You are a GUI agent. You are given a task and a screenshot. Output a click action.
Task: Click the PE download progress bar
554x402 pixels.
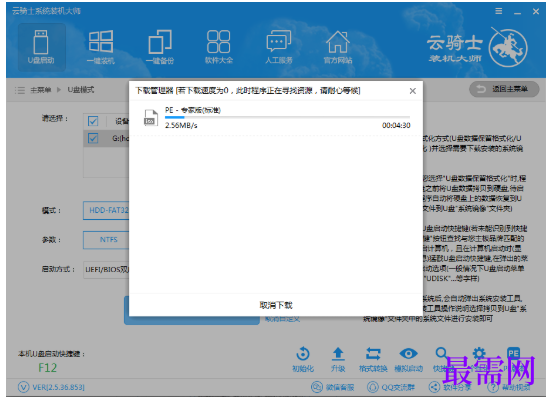coord(287,117)
